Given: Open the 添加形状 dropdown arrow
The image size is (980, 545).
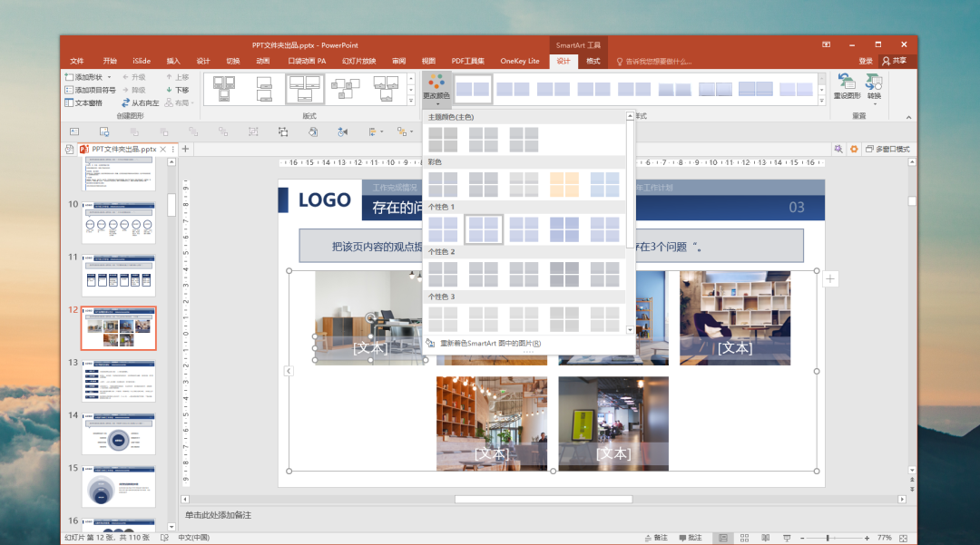Looking at the screenshot, I should pyautogui.click(x=110, y=77).
